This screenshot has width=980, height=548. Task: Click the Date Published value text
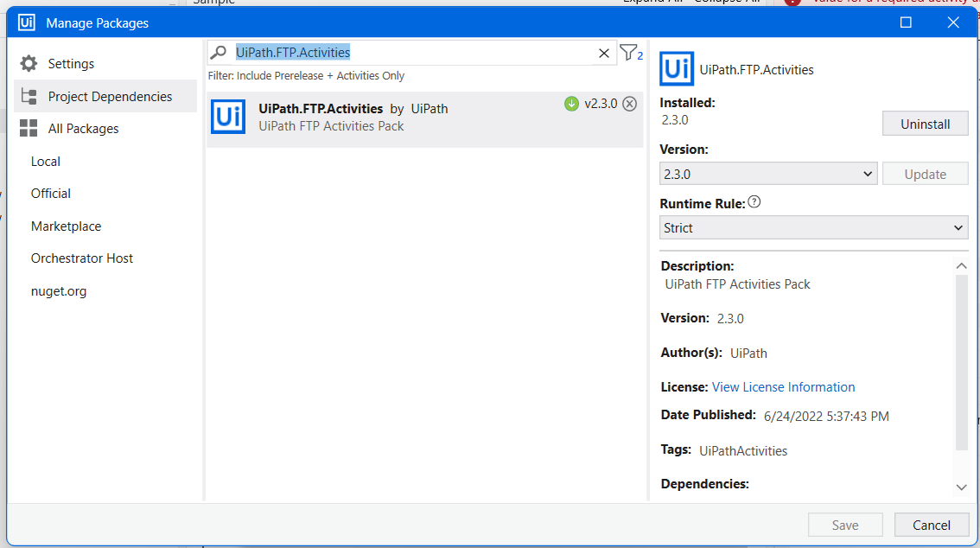[x=826, y=416]
